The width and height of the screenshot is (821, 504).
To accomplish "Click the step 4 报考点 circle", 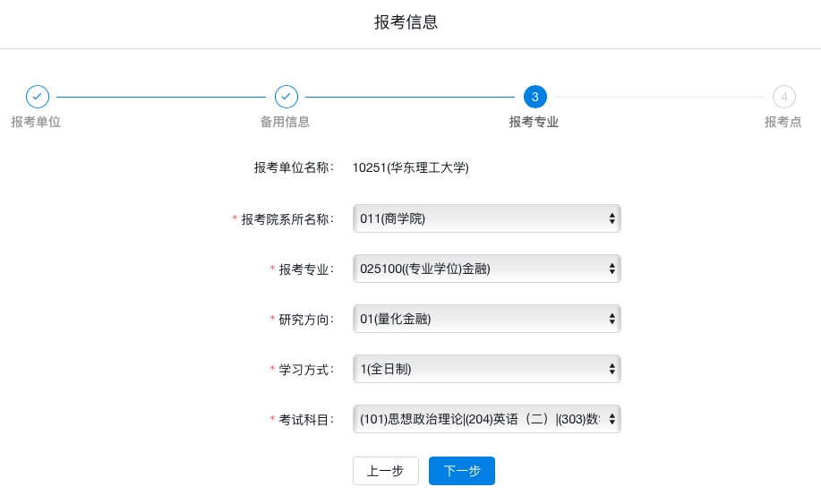I will click(x=783, y=97).
